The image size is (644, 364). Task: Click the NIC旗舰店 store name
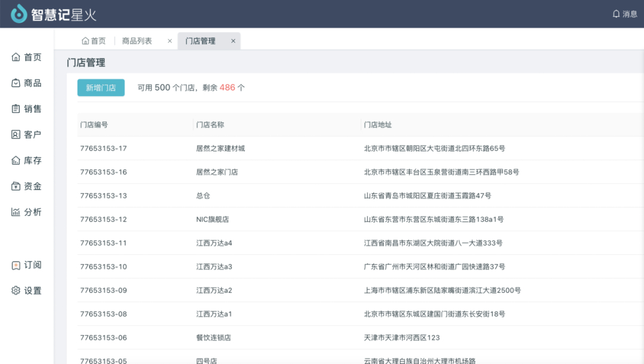[x=213, y=220]
